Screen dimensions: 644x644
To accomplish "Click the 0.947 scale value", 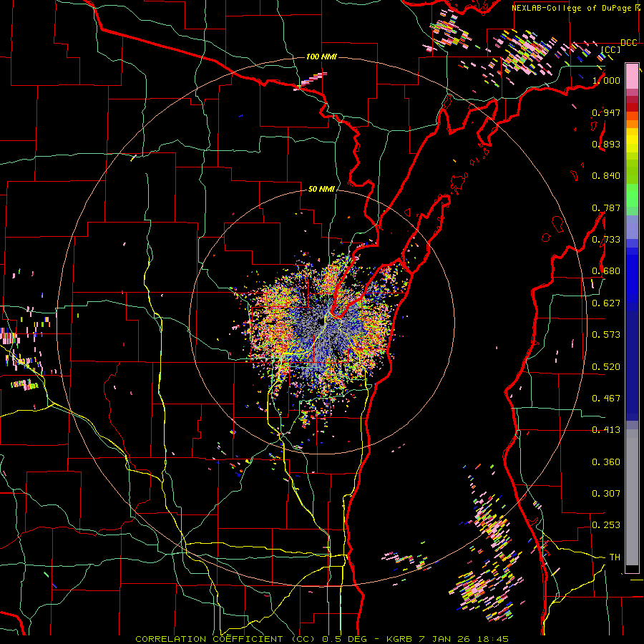I will pyautogui.click(x=606, y=112).
